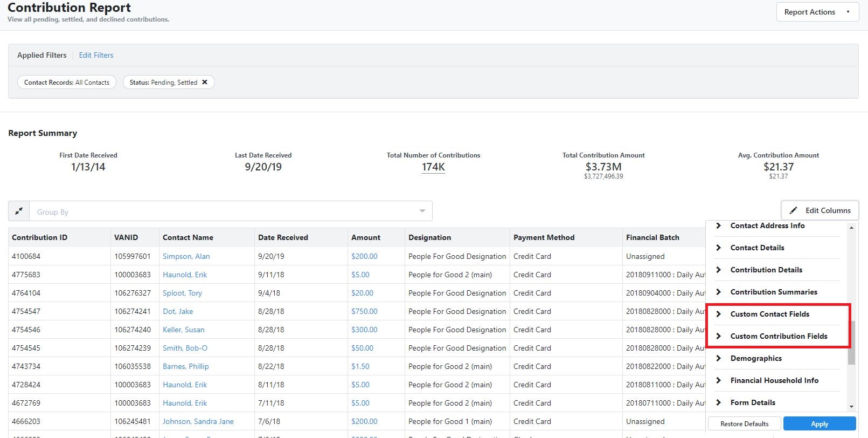Open contact Sploot, Tory
Screen dimensions: 868x438
tap(182, 293)
